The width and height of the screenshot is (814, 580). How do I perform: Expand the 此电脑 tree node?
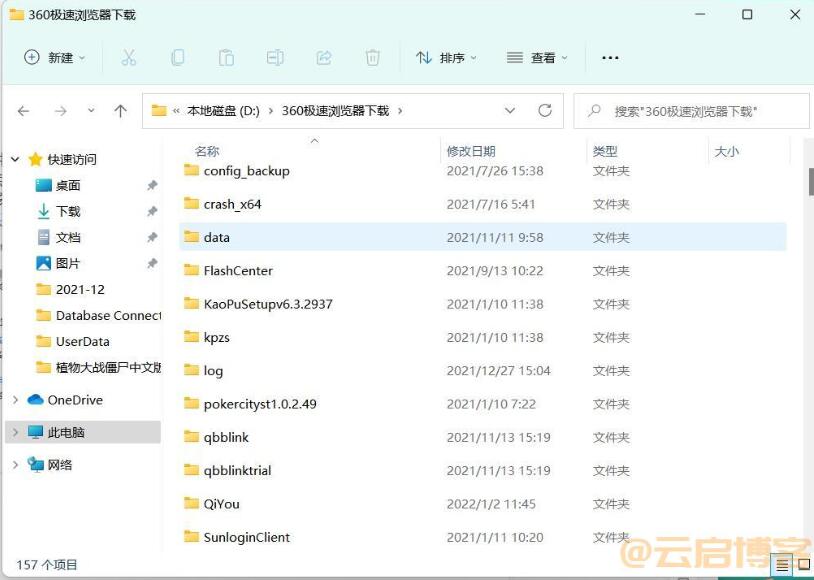coord(15,432)
